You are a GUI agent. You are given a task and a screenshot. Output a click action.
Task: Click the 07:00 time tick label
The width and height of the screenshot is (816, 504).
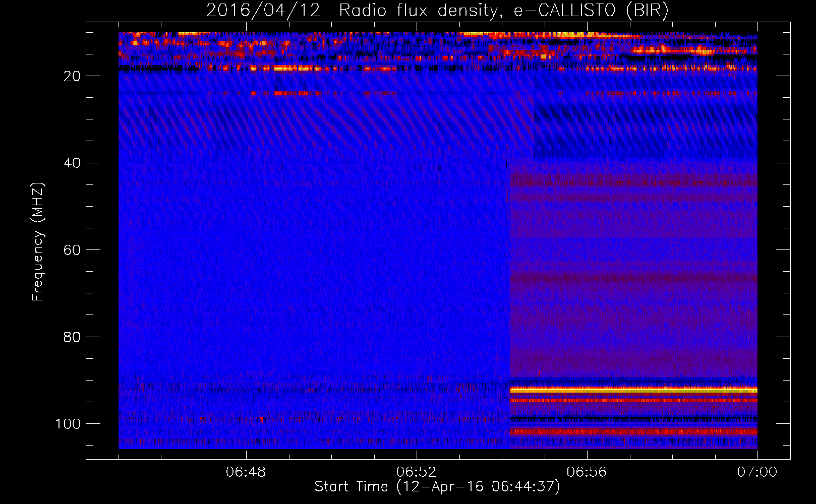757,472
